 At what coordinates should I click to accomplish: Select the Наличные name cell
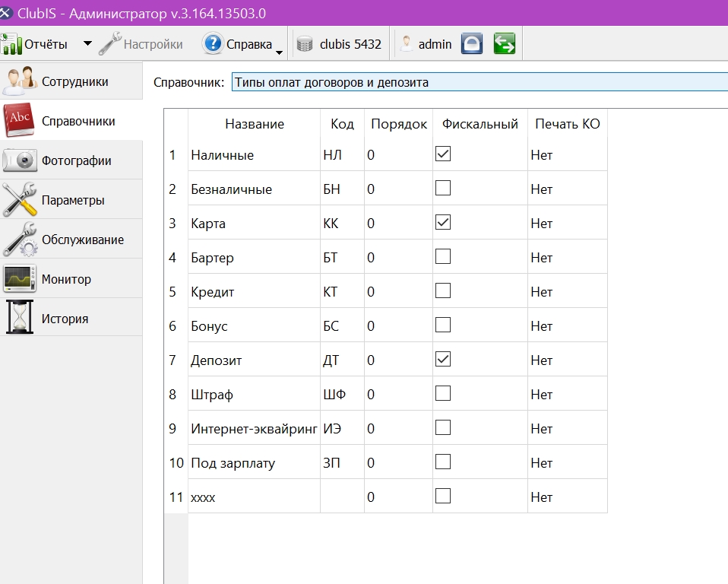(x=254, y=154)
